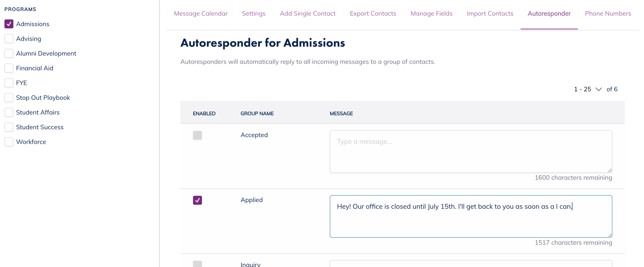The image size is (644, 267).
Task: Open the Import Contacts tab
Action: click(490, 13)
